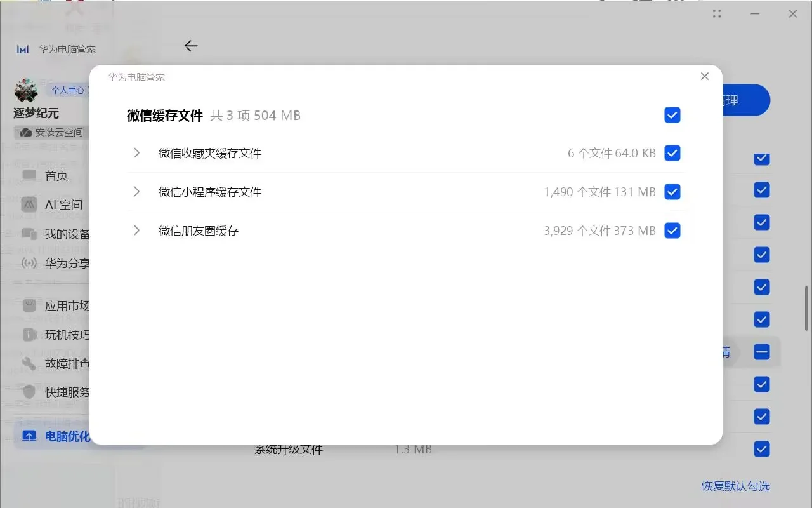Click the 安装云空间 button
812x508 pixels.
tap(52, 132)
